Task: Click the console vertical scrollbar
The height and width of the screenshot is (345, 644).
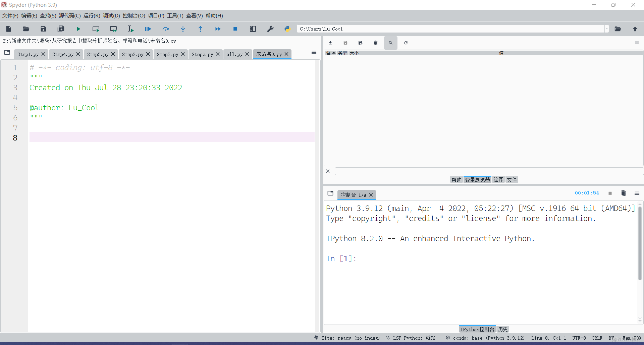Action: (640, 243)
